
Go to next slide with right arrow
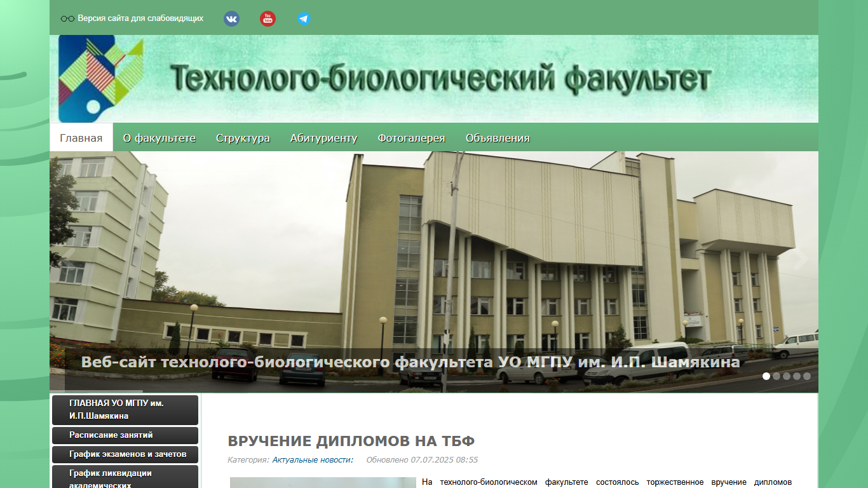pos(802,259)
